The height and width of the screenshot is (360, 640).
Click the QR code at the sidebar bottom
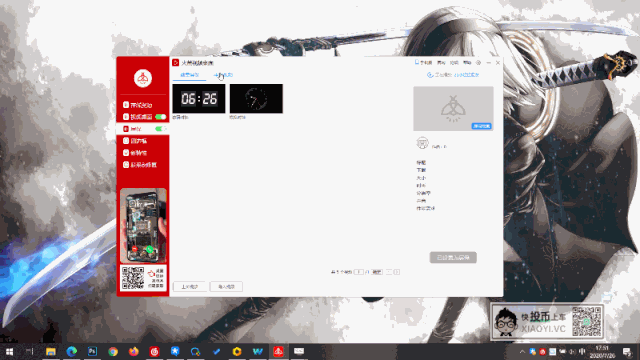(x=133, y=278)
